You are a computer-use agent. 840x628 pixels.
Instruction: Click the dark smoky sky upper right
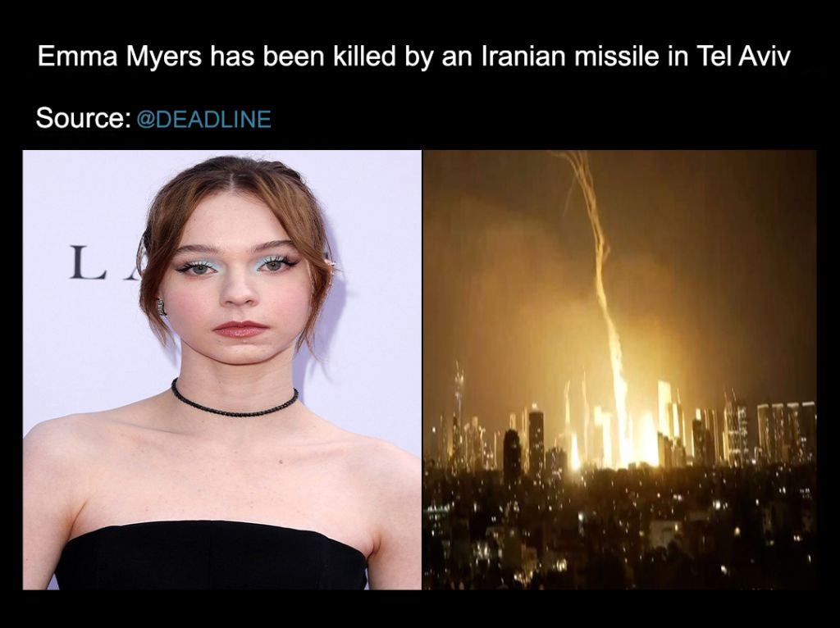coord(728,214)
